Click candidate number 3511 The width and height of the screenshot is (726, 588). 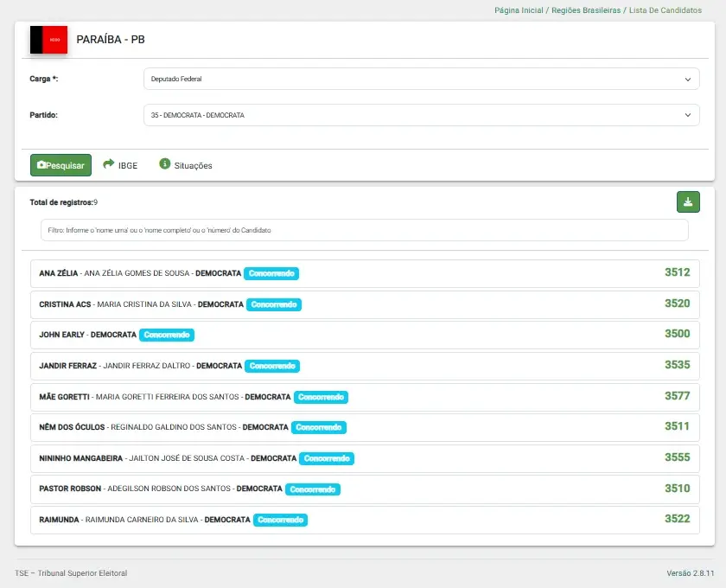(x=677, y=426)
